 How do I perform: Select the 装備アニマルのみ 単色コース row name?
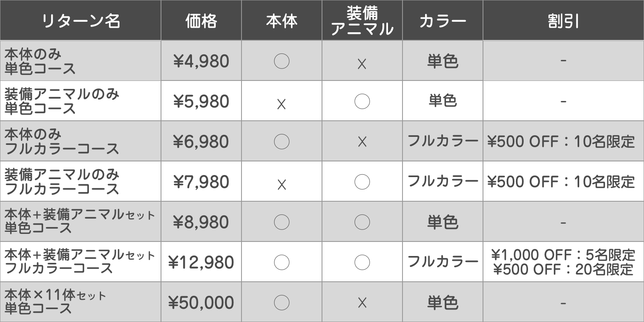(62, 101)
